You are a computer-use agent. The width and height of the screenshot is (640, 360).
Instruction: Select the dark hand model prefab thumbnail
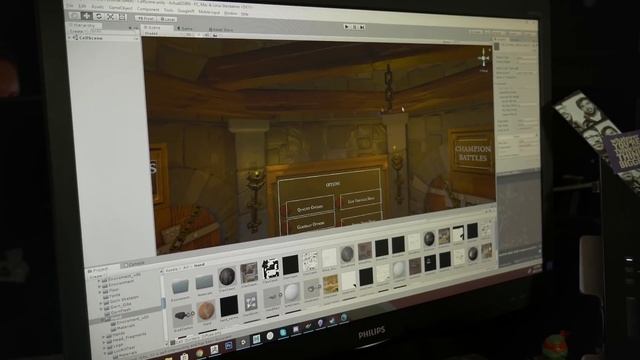[182, 316]
